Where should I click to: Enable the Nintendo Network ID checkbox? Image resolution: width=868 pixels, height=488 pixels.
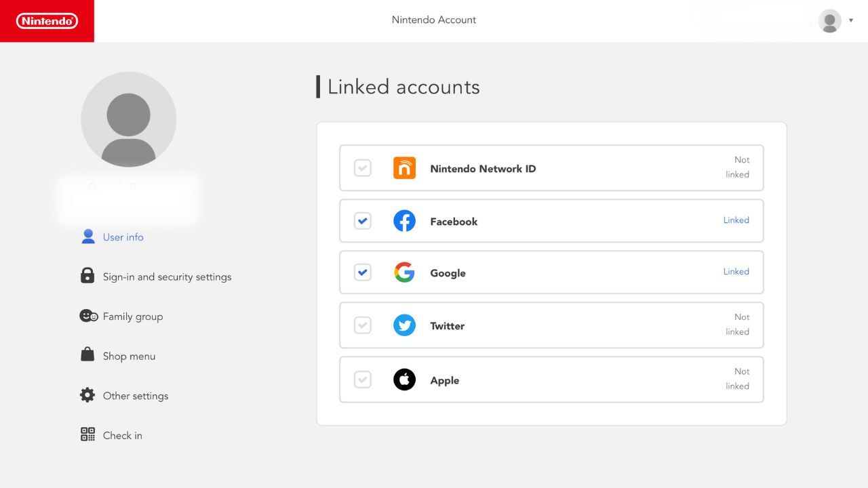[363, 168]
